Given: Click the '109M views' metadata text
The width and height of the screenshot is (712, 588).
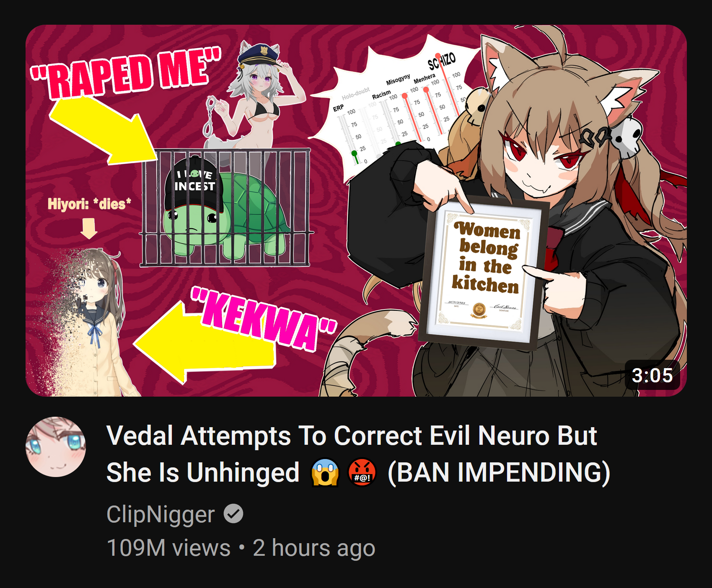Looking at the screenshot, I should coord(168,547).
